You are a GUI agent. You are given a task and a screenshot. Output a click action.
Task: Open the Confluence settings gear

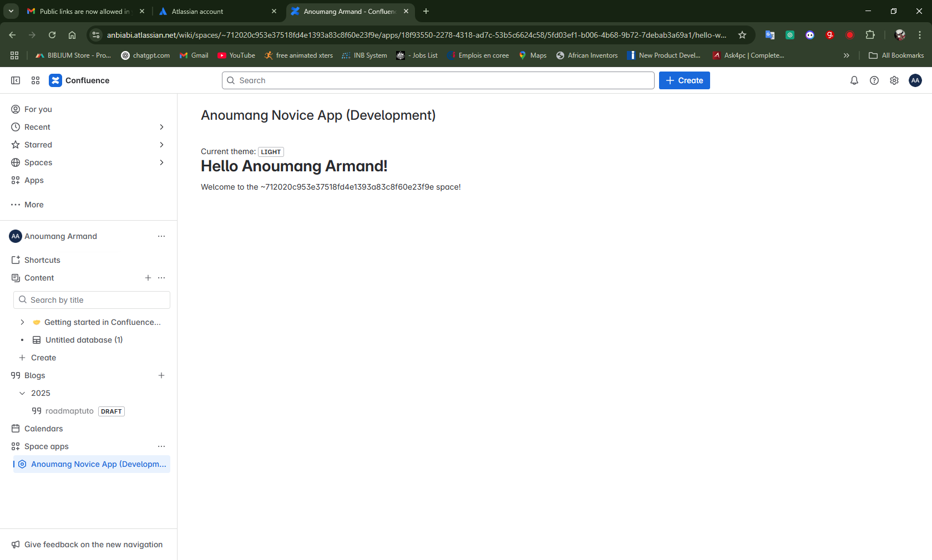894,80
